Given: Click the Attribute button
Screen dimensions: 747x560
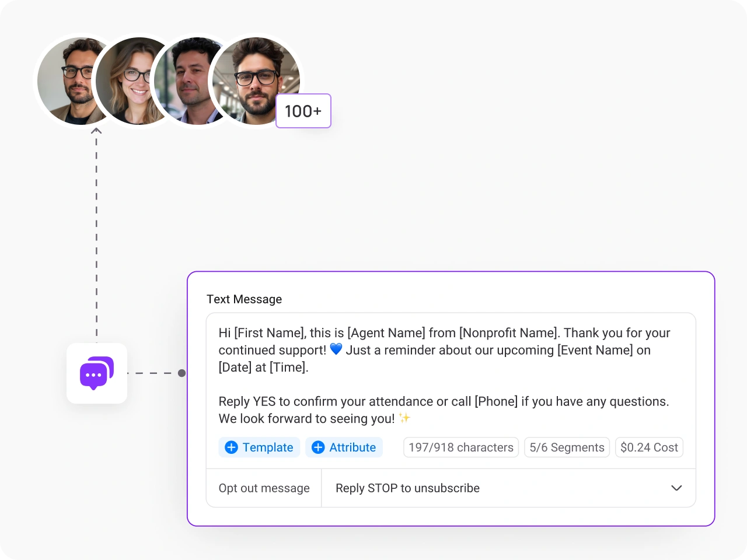Looking at the screenshot, I should point(344,447).
